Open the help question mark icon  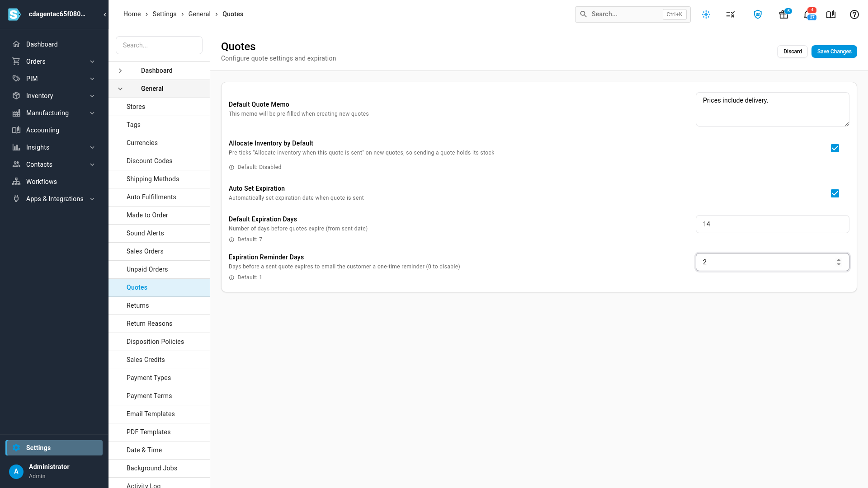point(854,14)
